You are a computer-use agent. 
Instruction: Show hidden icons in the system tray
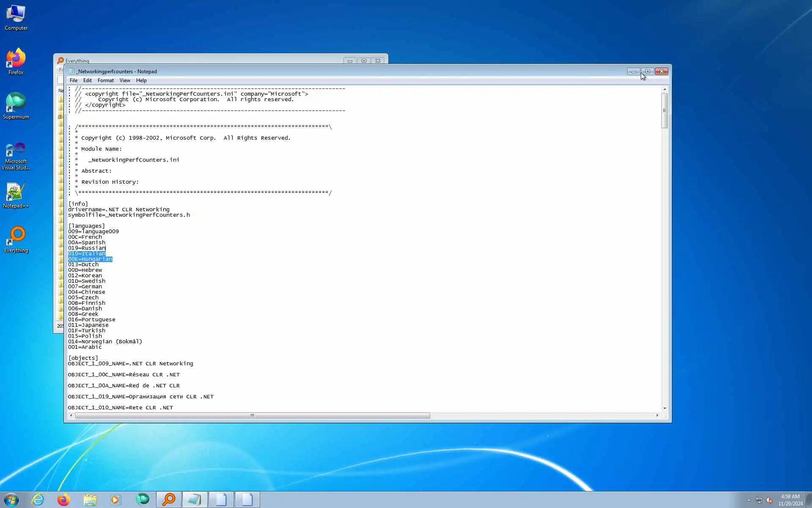749,500
